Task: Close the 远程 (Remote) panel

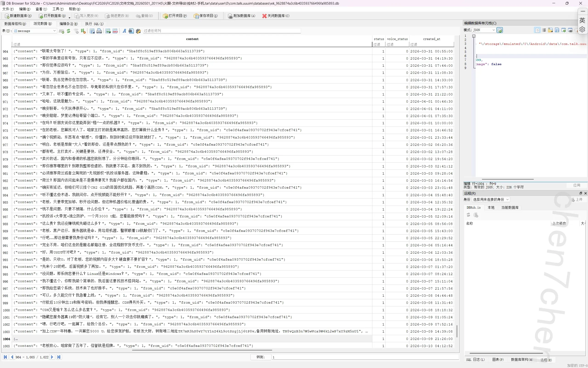Action: 585,193
